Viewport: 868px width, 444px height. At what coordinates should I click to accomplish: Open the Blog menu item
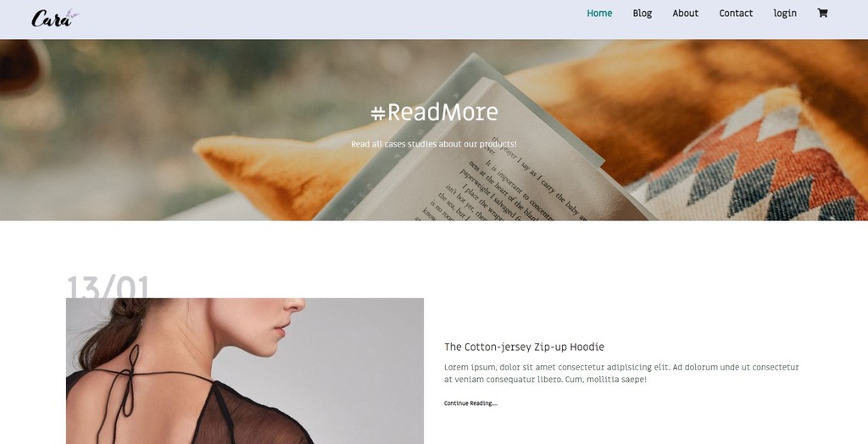[643, 14]
